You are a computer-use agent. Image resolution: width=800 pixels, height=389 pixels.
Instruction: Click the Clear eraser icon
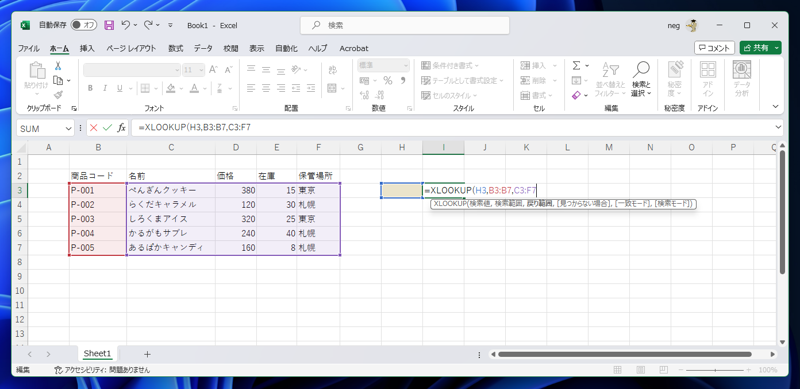pyautogui.click(x=577, y=95)
